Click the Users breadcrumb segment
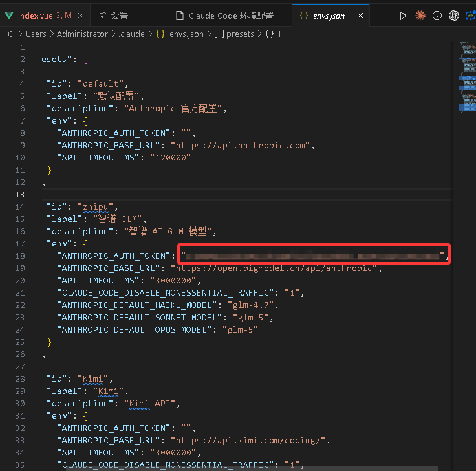Image resolution: width=476 pixels, height=471 pixels. (x=36, y=34)
